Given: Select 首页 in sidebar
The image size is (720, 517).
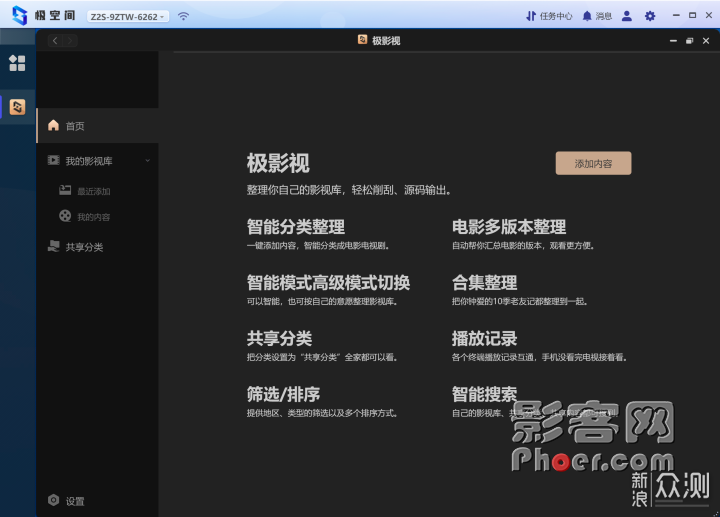Looking at the screenshot, I should (97, 126).
